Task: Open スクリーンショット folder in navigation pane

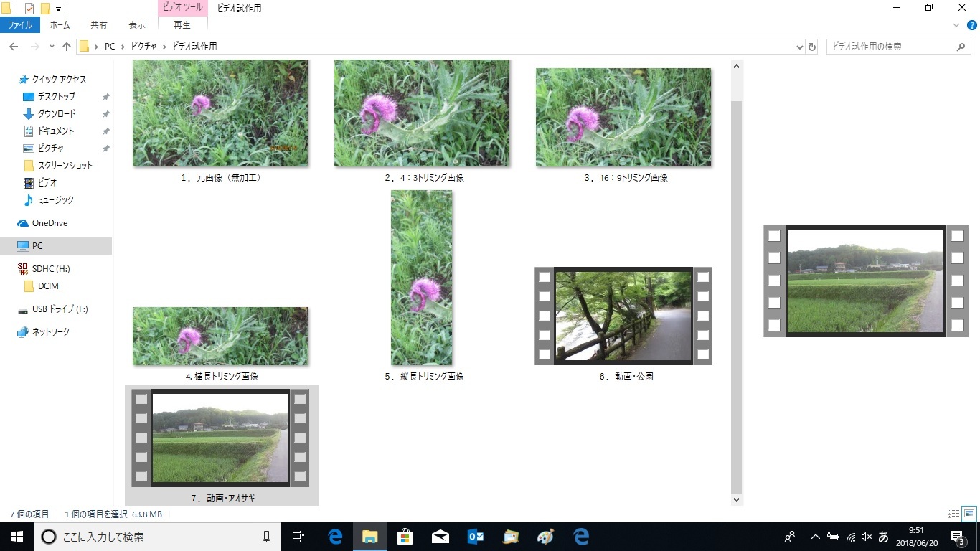Action: 65,166
